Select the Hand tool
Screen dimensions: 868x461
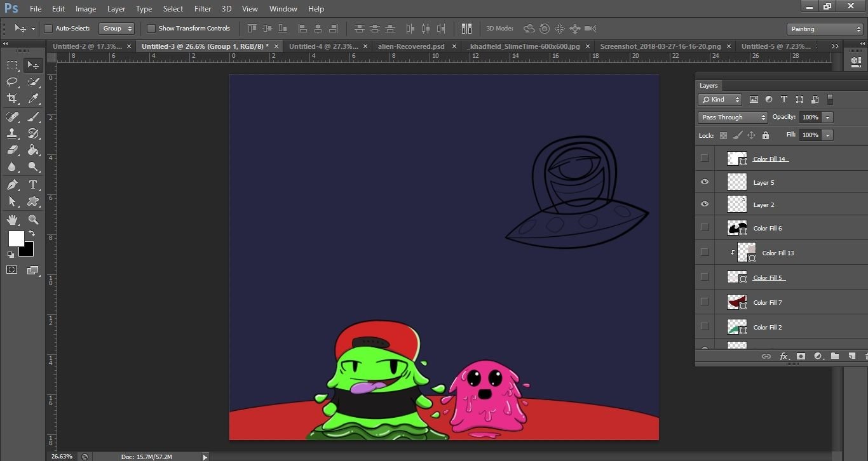coord(12,220)
